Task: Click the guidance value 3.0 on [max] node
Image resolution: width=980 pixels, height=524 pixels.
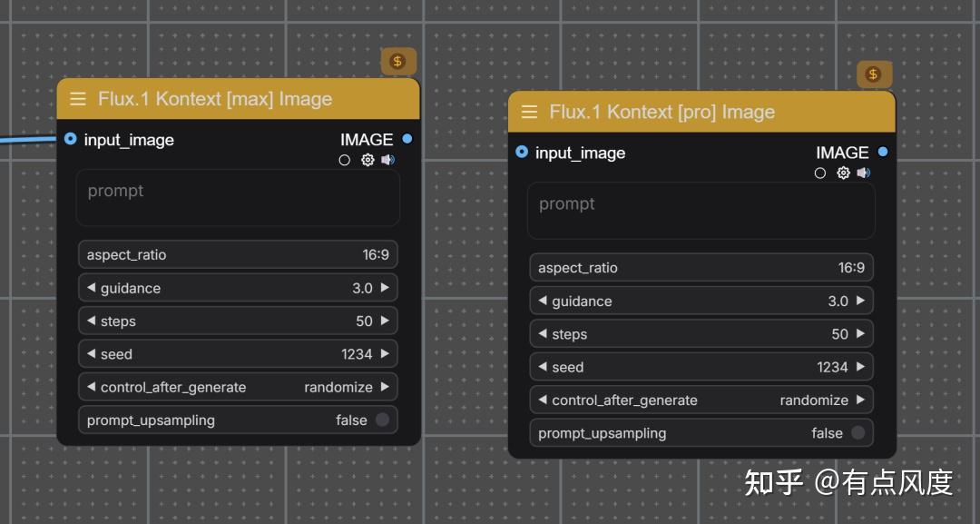Action: 362,288
